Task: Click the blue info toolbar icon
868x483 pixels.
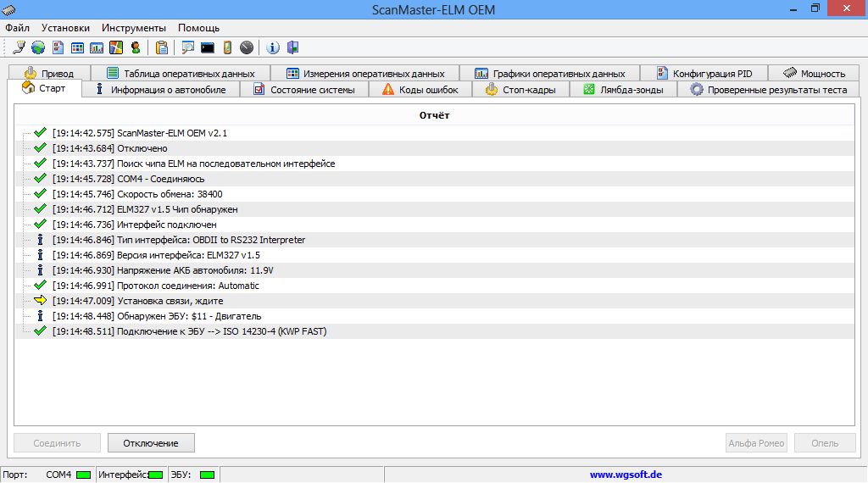Action: click(x=273, y=47)
